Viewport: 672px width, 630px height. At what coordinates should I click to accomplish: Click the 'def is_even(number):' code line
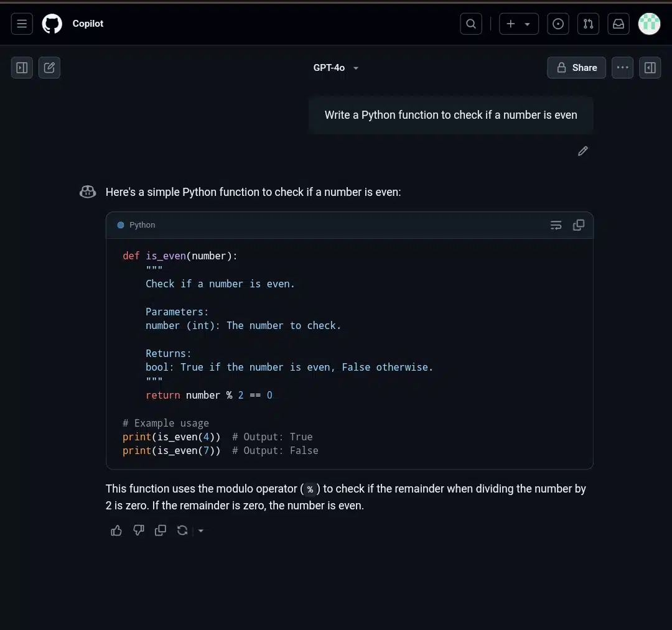pyautogui.click(x=180, y=256)
